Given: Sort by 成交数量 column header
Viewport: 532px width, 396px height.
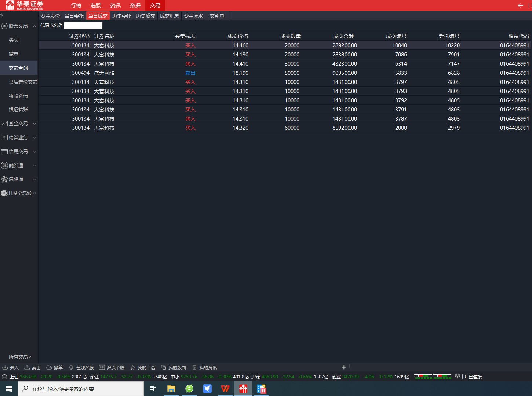Looking at the screenshot, I should (x=291, y=36).
